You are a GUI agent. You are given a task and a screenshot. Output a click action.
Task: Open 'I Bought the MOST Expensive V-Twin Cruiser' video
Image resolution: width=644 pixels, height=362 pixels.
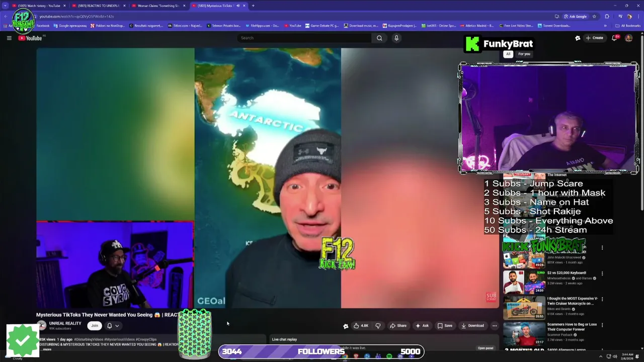click(x=573, y=301)
